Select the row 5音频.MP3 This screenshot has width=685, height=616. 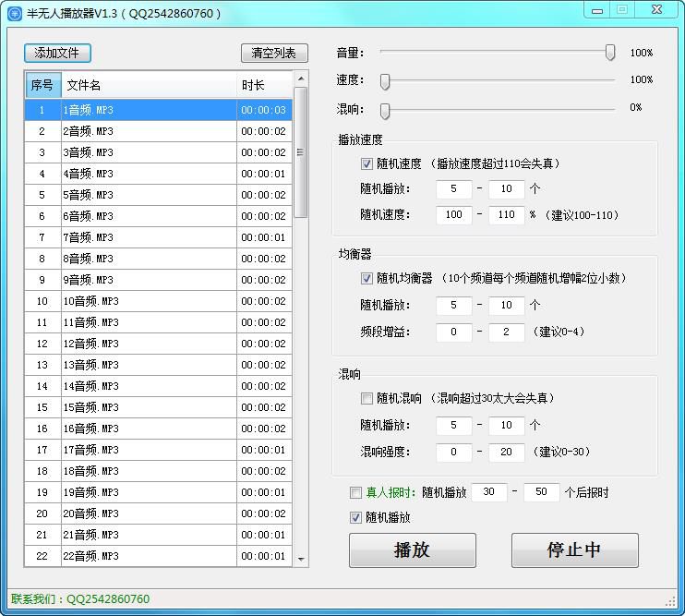point(158,195)
